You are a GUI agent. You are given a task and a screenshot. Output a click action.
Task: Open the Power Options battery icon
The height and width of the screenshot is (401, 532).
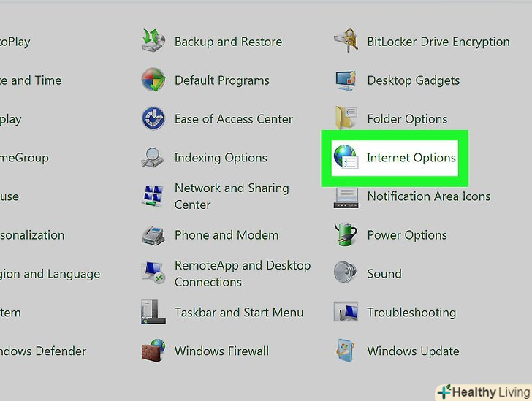coord(346,234)
